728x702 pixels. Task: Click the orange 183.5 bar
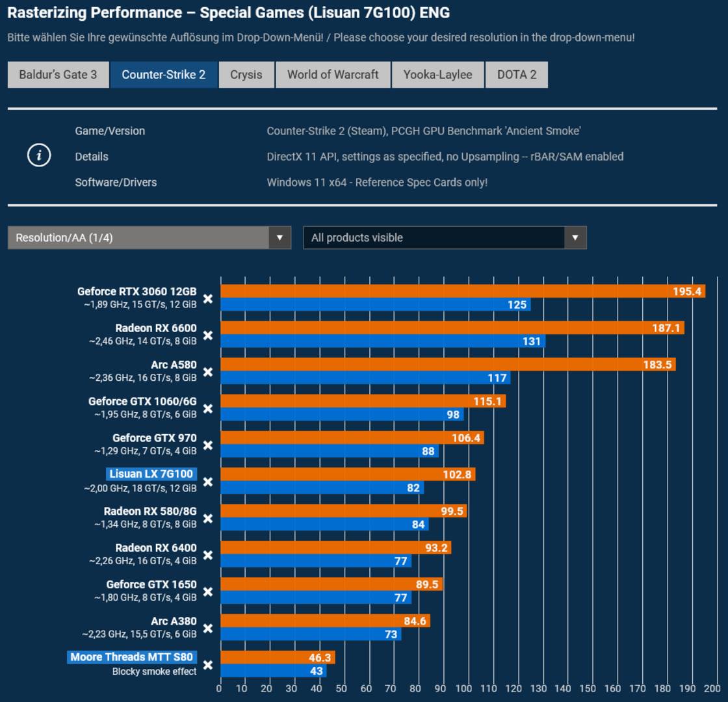448,365
